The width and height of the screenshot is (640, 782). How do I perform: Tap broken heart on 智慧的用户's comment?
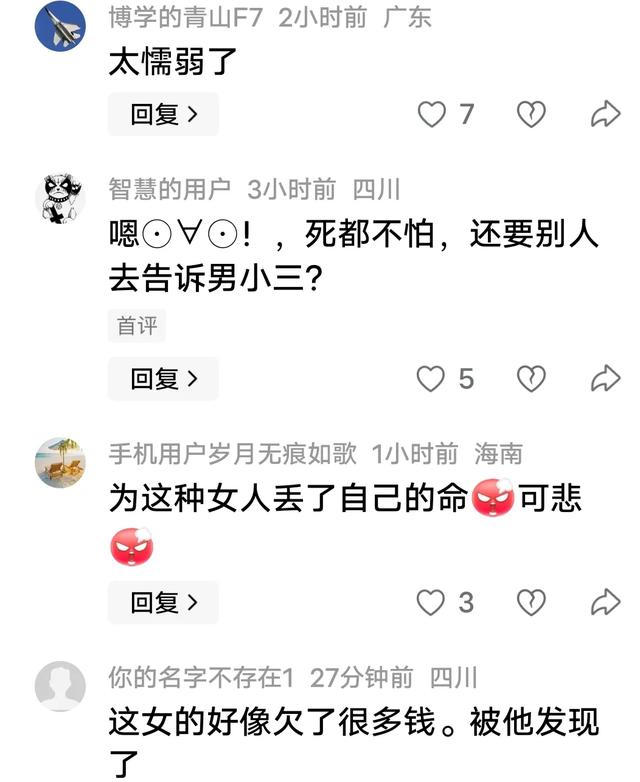point(531,379)
